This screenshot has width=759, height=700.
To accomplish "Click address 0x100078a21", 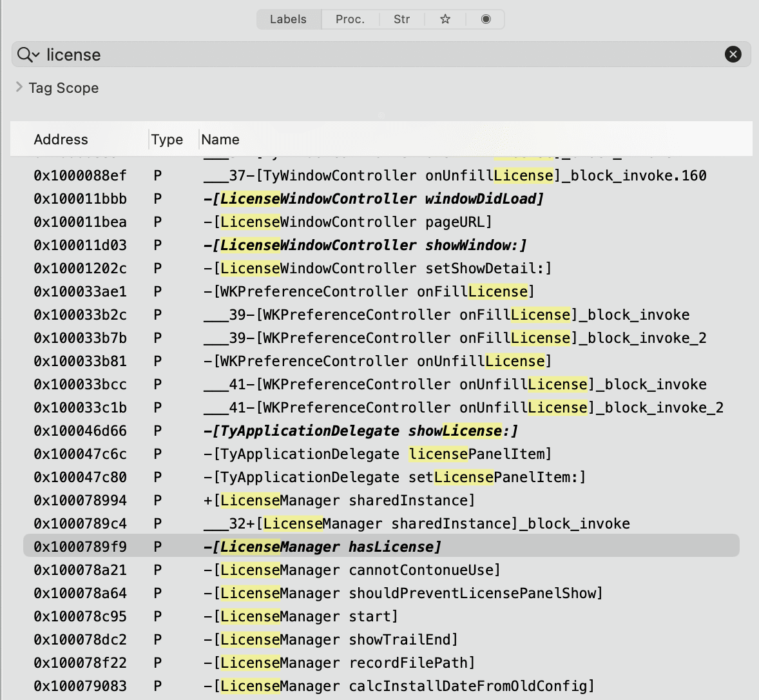I will click(81, 570).
